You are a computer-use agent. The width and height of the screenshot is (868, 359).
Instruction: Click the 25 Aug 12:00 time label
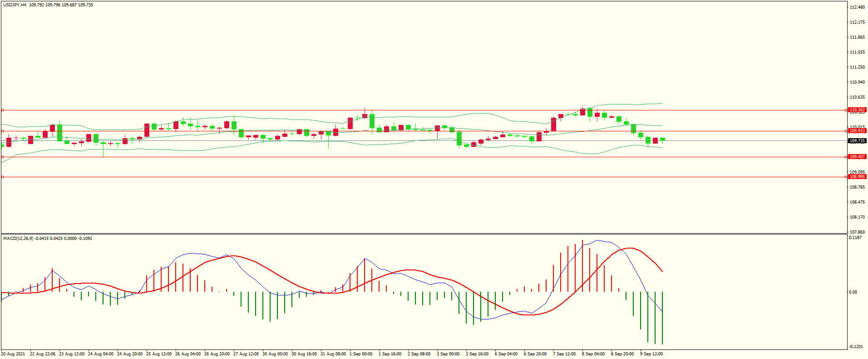point(159,354)
